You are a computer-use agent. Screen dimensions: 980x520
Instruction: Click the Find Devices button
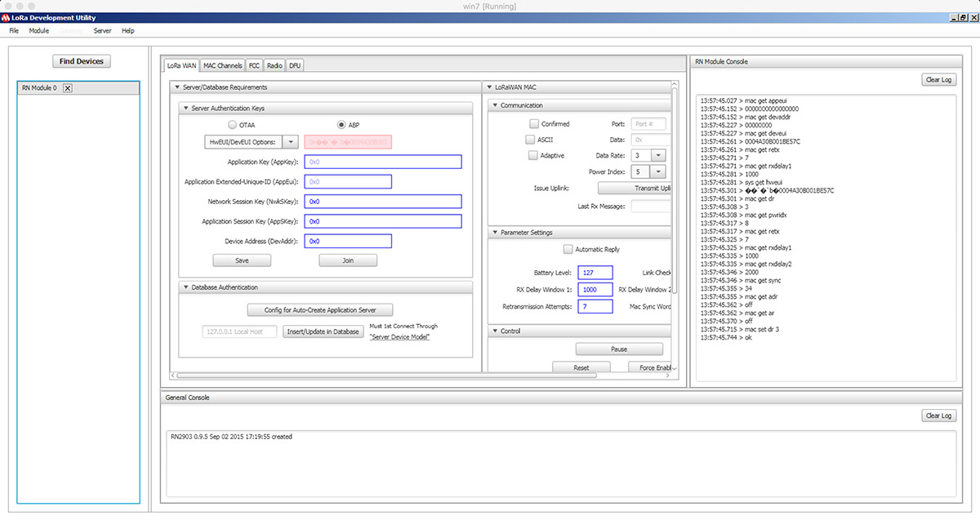point(80,61)
